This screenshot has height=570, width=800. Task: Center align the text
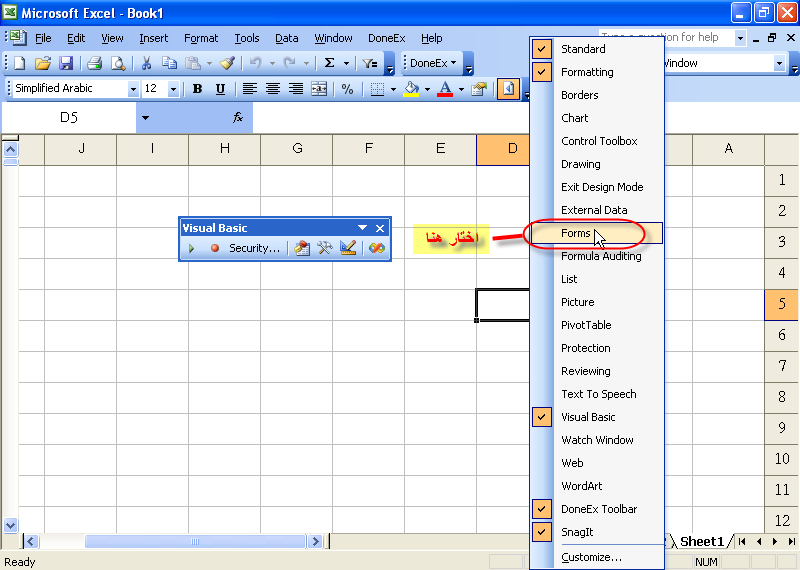[x=272, y=89]
